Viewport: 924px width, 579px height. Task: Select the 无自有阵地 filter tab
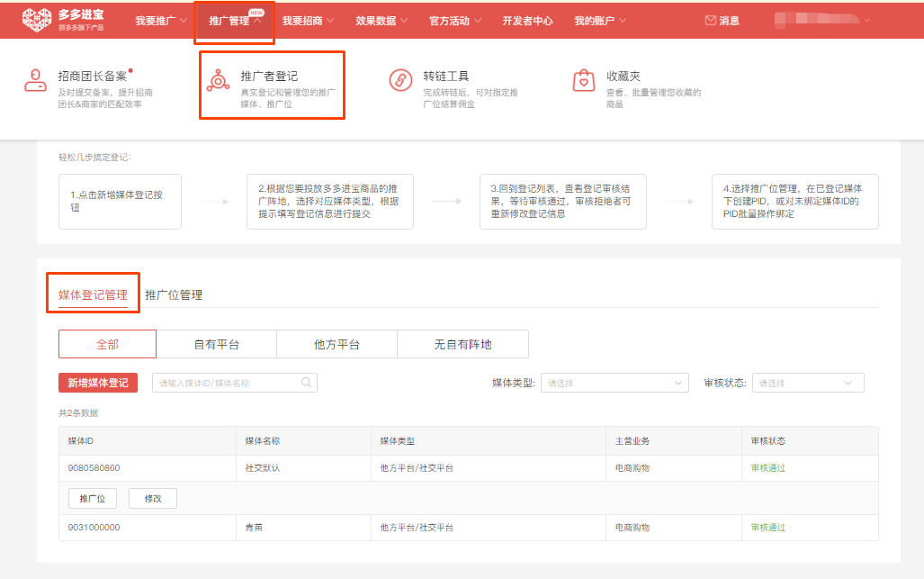point(462,344)
